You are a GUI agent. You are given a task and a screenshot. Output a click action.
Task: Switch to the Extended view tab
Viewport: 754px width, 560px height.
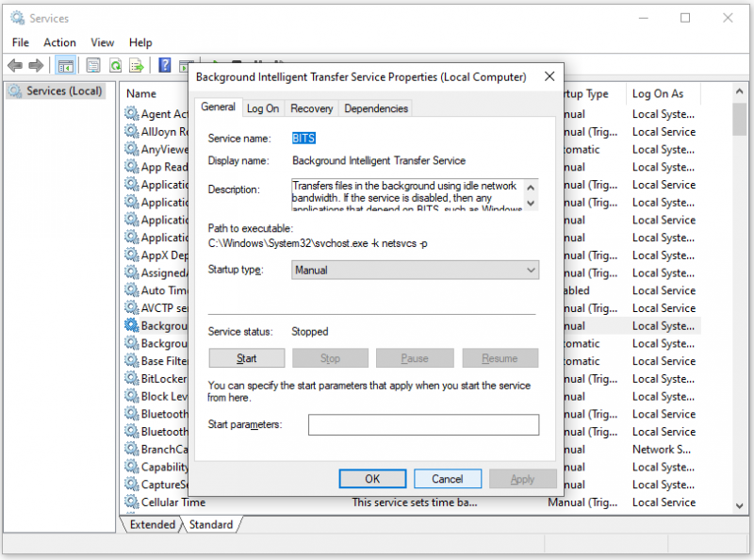[153, 524]
